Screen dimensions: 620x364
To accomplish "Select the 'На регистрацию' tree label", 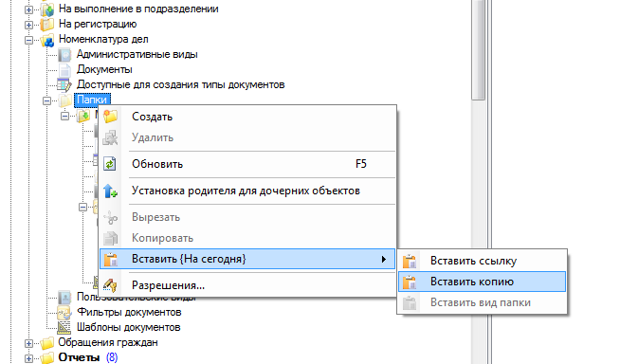I will pos(98,24).
